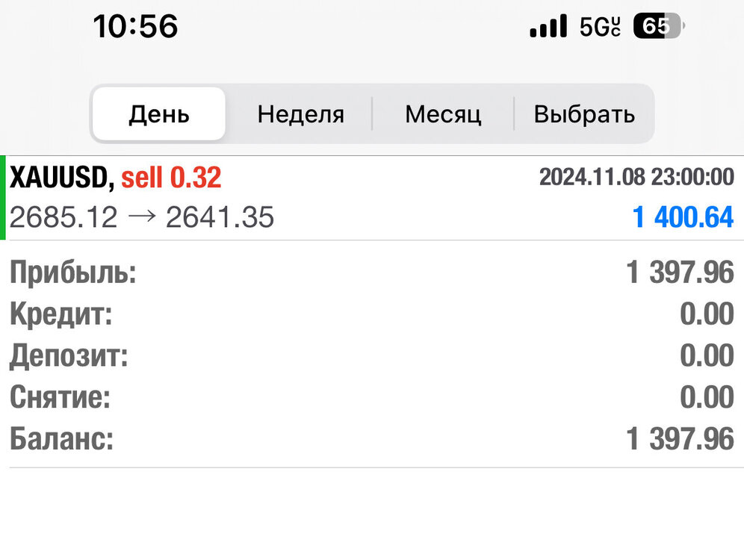Switch to the Неделя period tab

coord(301,113)
